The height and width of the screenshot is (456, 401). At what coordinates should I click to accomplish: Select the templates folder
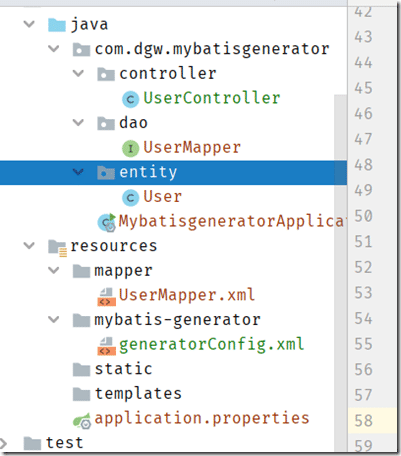click(138, 394)
